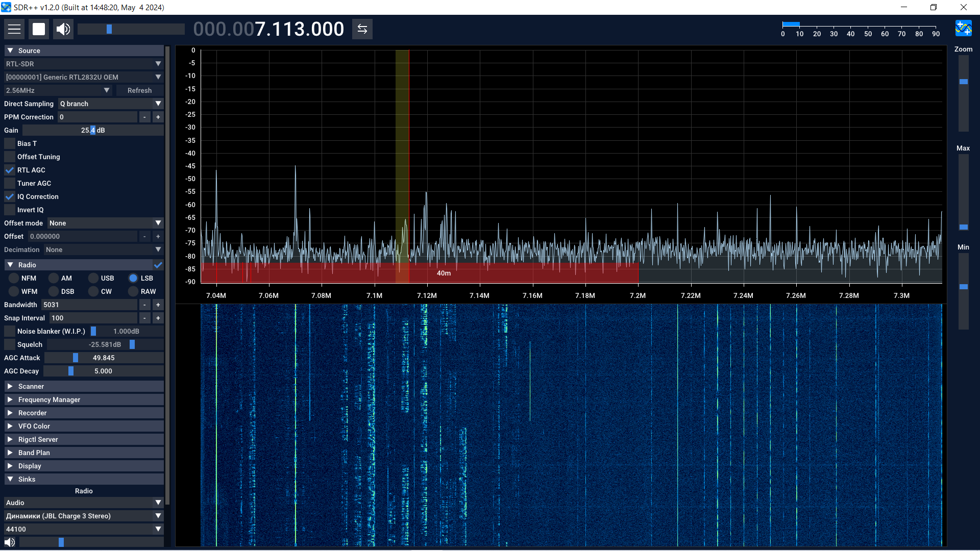Image resolution: width=980 pixels, height=551 pixels.
Task: Expand the Scanner section
Action: [84, 386]
